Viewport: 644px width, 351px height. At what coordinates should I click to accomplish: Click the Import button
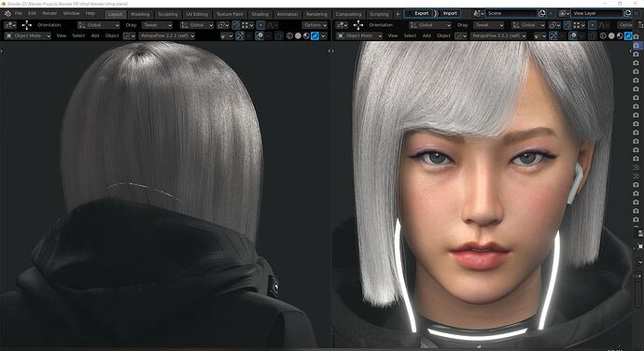click(450, 13)
